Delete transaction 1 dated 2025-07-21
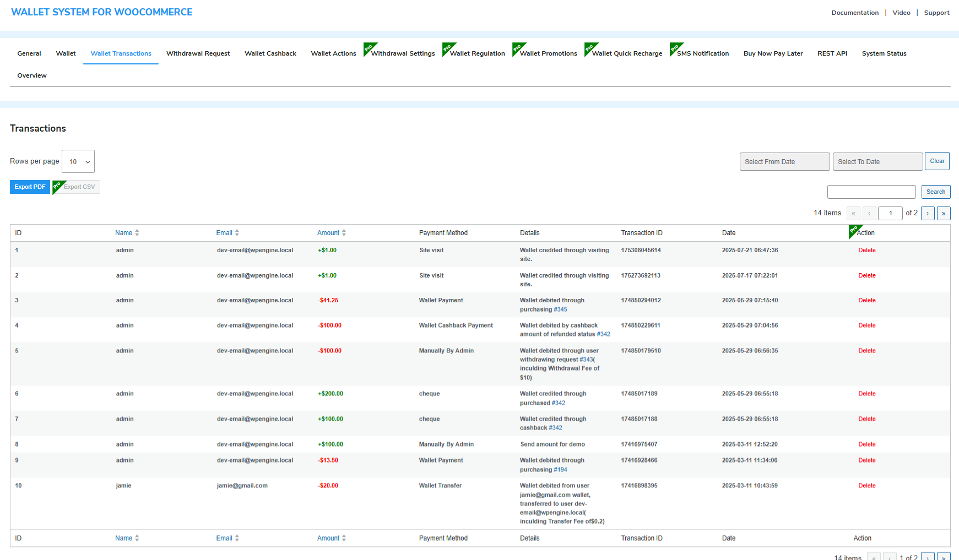Screen dimensions: 959x560 (x=866, y=250)
